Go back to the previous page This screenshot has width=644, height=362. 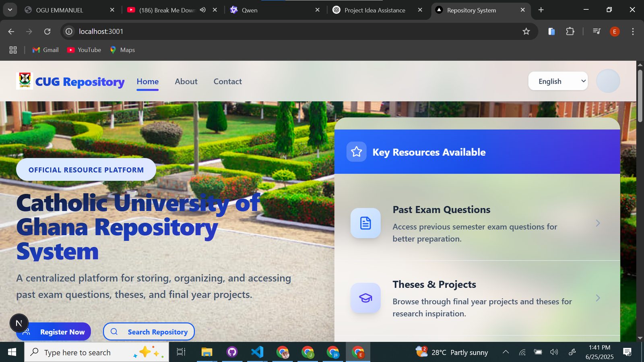point(11,31)
